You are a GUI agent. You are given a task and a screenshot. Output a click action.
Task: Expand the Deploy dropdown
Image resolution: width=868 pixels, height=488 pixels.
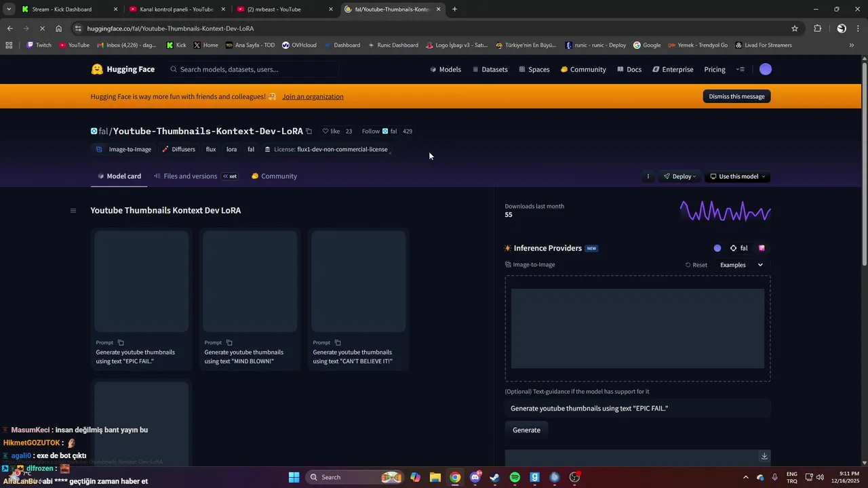click(680, 176)
